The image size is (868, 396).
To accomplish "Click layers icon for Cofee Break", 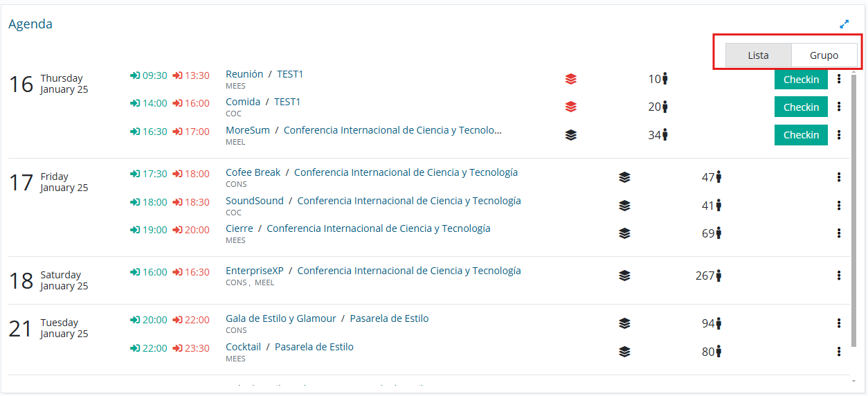I will click(624, 177).
